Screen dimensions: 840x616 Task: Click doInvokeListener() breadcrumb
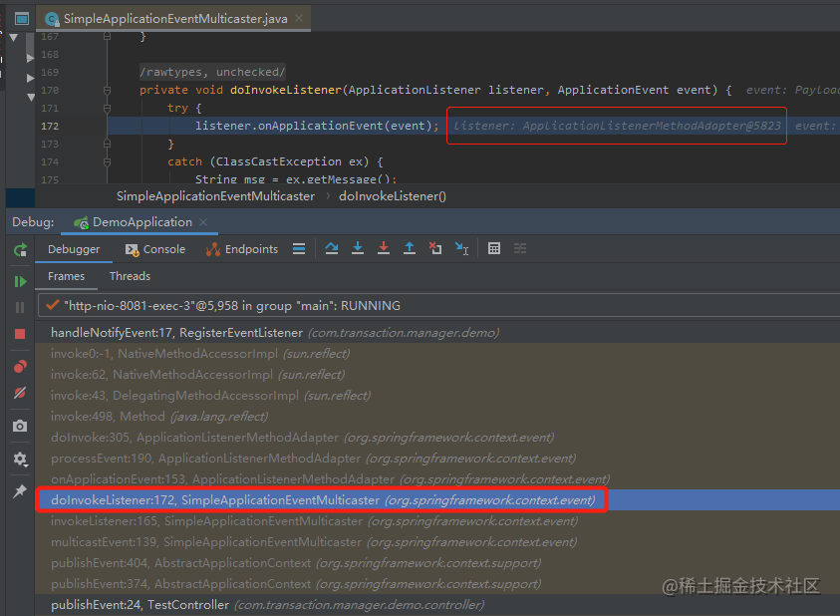(x=393, y=196)
